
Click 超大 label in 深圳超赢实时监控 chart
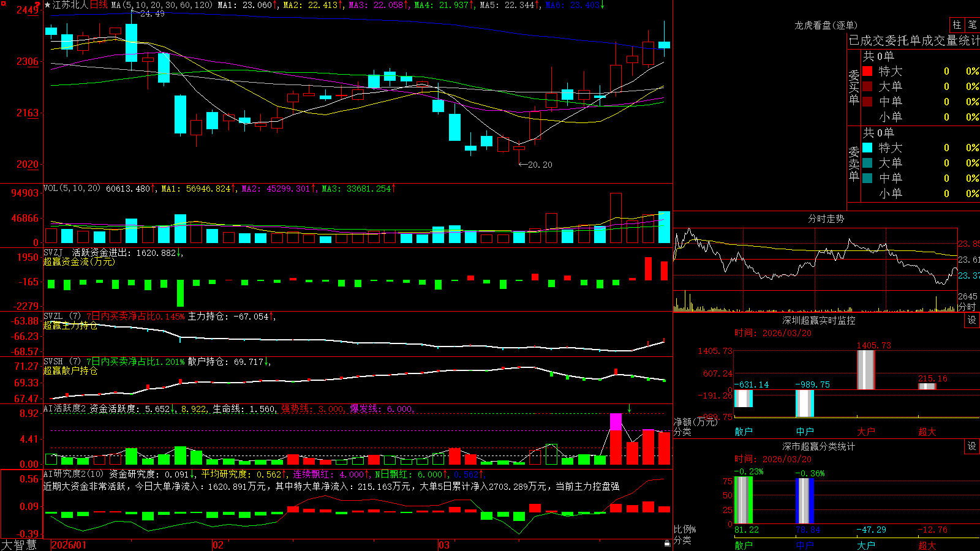927,432
